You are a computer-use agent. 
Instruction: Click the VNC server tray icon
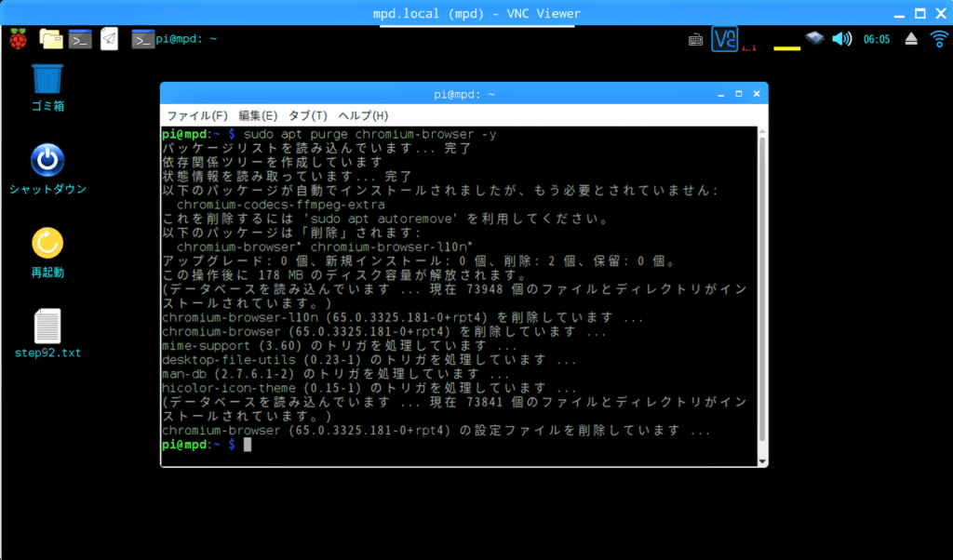click(724, 39)
